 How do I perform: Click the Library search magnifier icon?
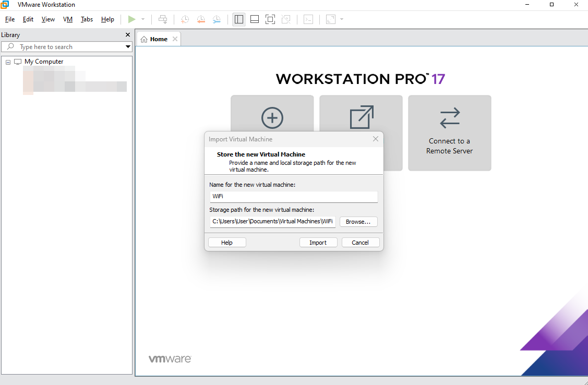coord(10,46)
